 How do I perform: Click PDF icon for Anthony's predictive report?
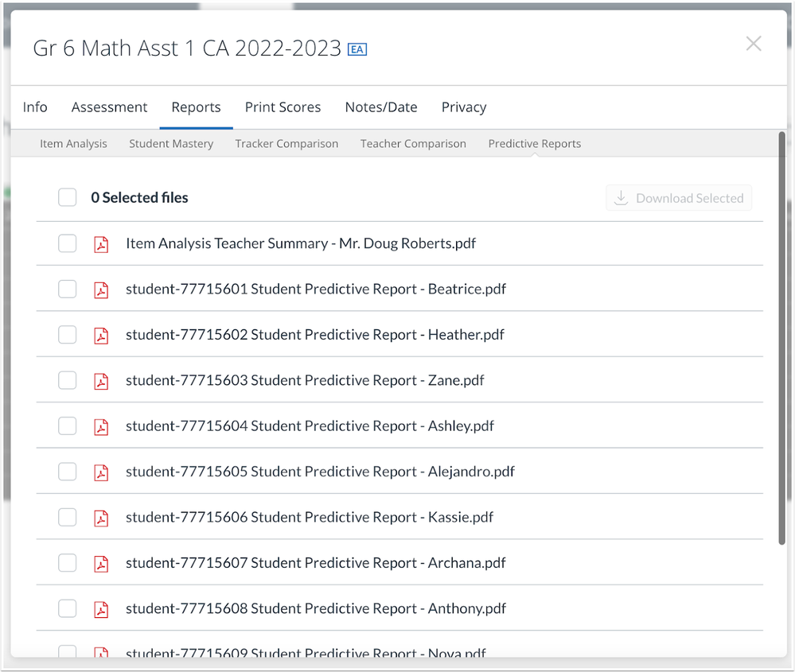click(101, 608)
